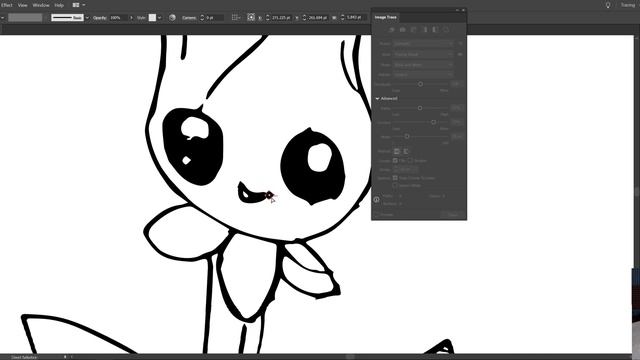Viewport: 640px width, 360px height.
Task: Click the Trace button
Action: [453, 215]
